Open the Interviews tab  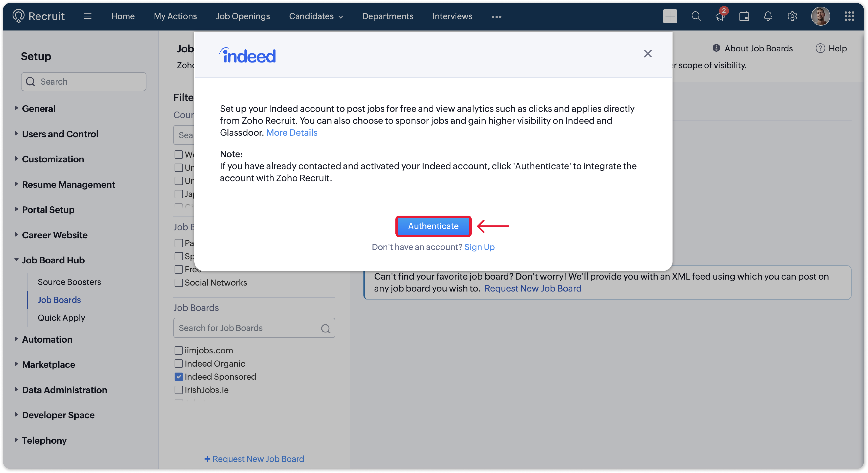pos(452,16)
